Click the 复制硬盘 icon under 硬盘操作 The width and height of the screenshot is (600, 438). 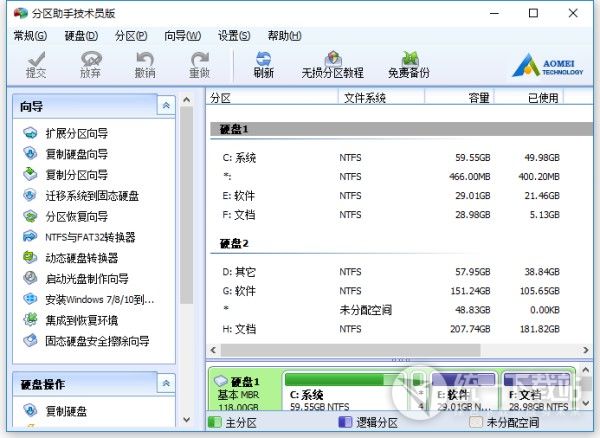(x=30, y=410)
